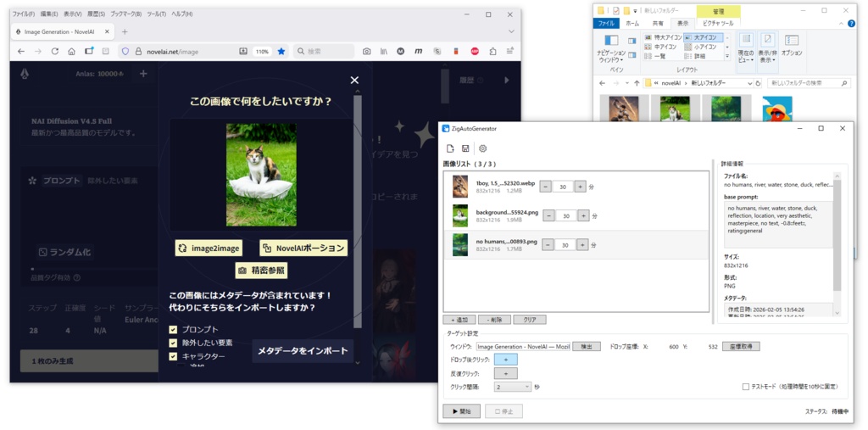
Task: Reload the page in Firefox
Action: coord(55,52)
